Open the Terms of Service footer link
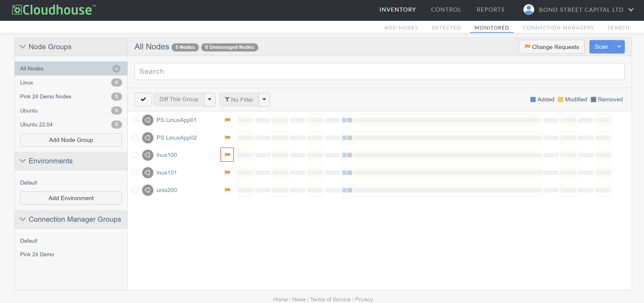 pos(330,299)
